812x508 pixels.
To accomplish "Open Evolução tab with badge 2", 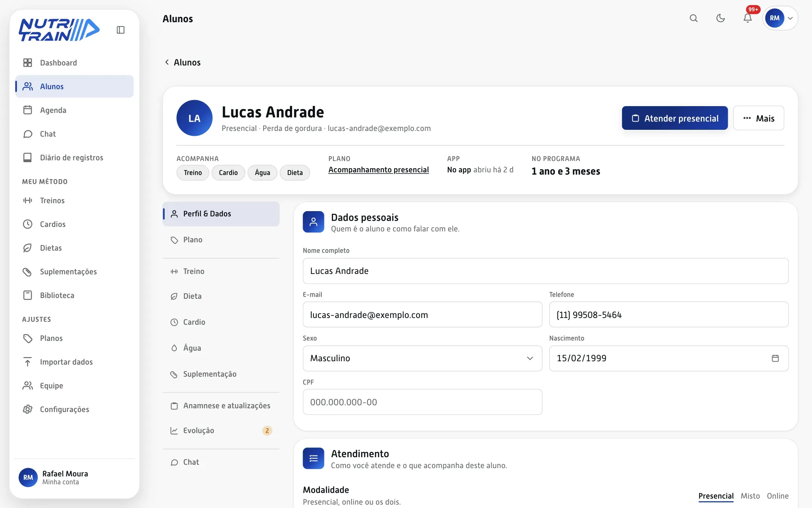I will pyautogui.click(x=221, y=430).
